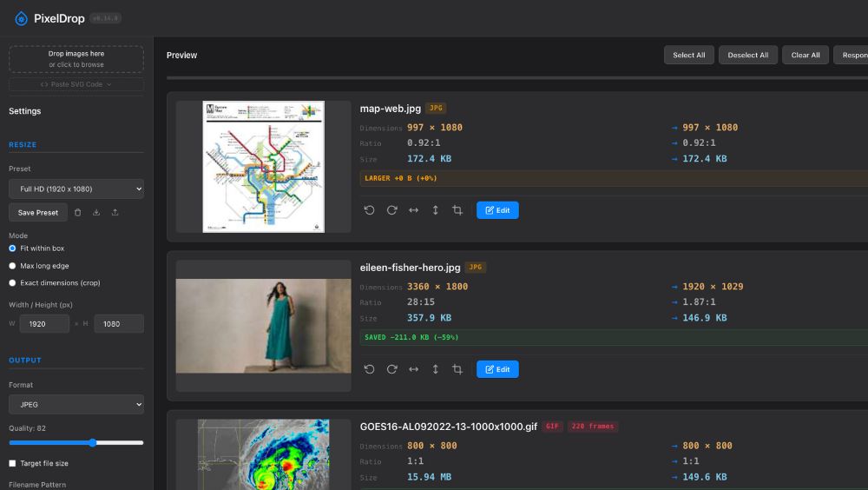Screen dimensions: 868x490
Task: Open the Format dropdown set to JPEG
Action: pos(76,405)
